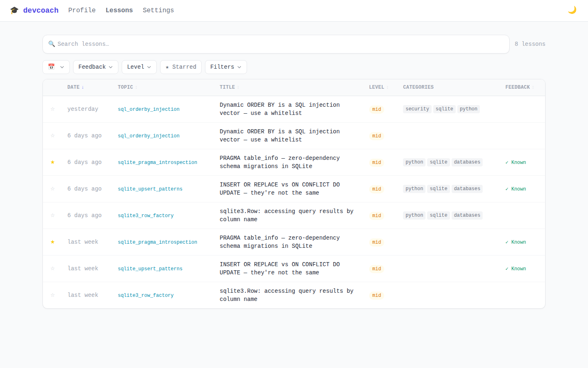588x368 pixels.
Task: Open the Level dropdown
Action: click(139, 67)
